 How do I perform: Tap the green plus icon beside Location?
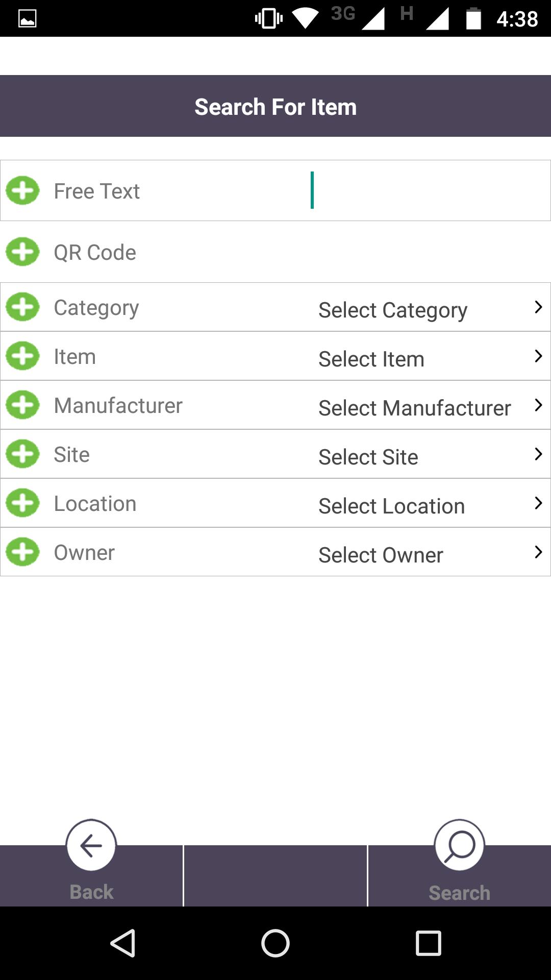click(x=22, y=503)
